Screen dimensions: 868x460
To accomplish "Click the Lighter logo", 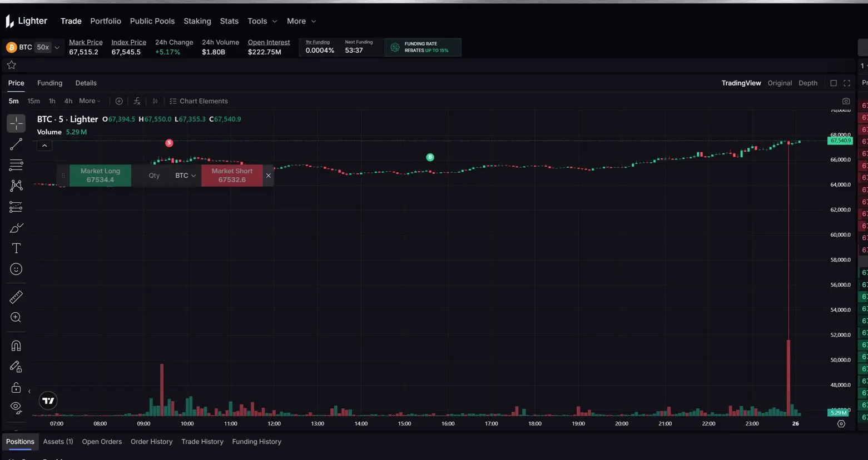I will pyautogui.click(x=27, y=21).
